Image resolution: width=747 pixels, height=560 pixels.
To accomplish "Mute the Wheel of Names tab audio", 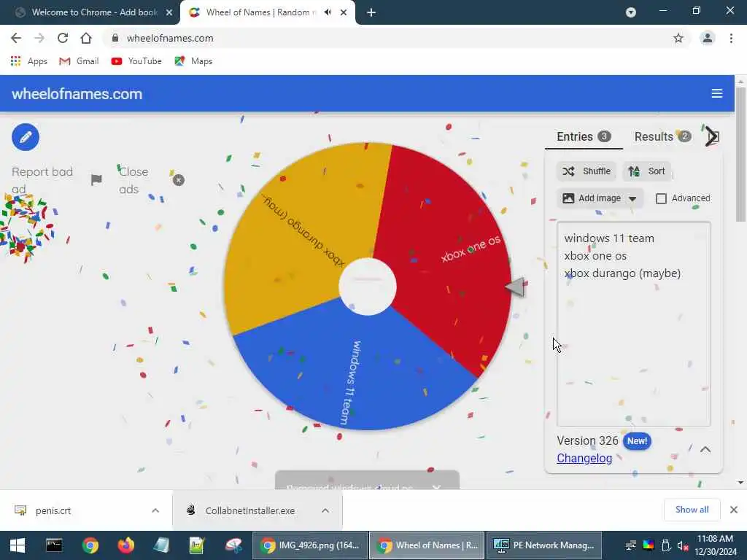I will coord(328,12).
